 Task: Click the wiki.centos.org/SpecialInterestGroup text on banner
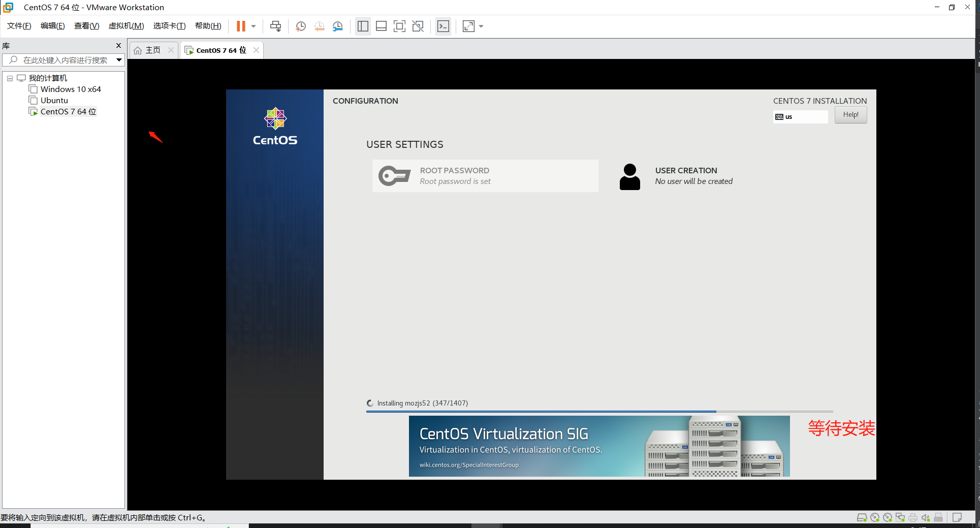[x=469, y=465]
